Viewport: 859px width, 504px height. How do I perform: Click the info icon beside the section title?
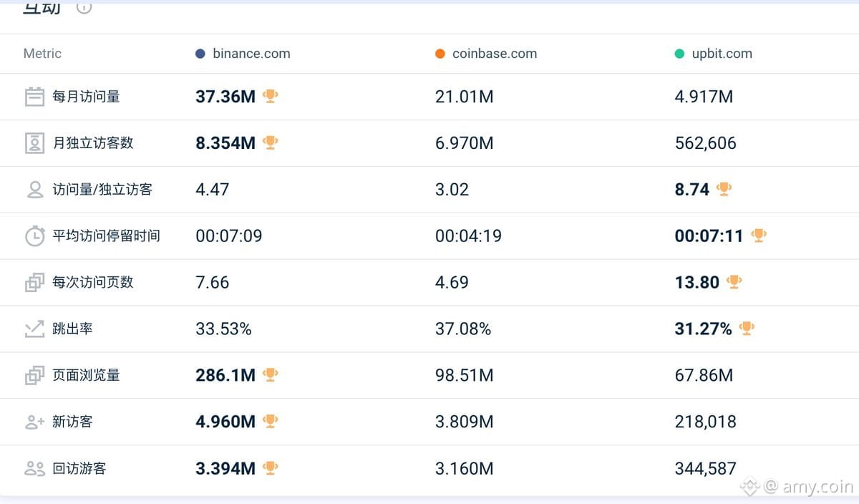tap(84, 6)
